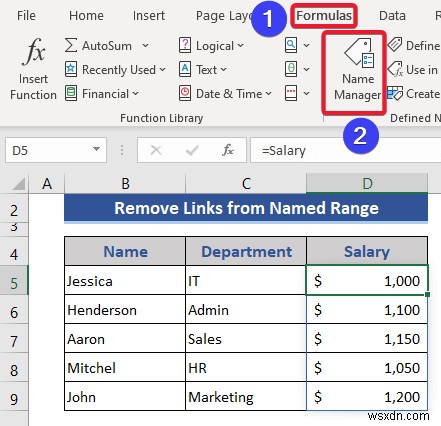Click the Remove Links from Named Range title
This screenshot has width=441, height=426.
(x=246, y=208)
